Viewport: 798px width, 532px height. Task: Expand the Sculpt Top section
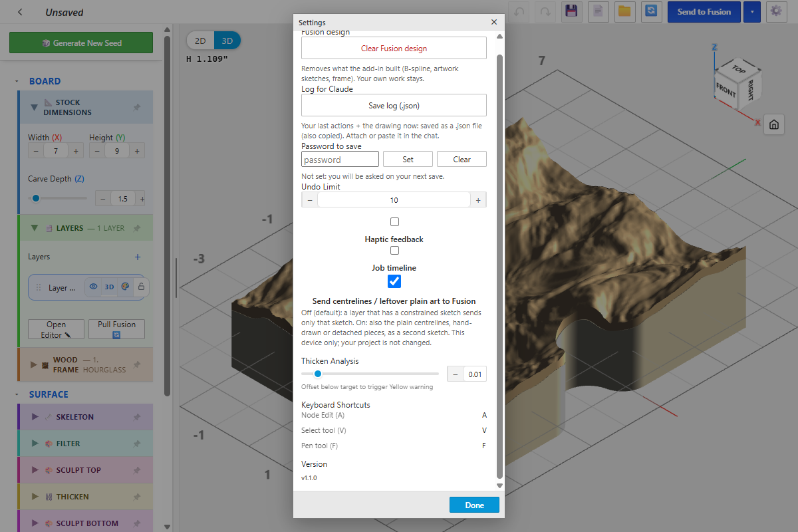pyautogui.click(x=35, y=470)
